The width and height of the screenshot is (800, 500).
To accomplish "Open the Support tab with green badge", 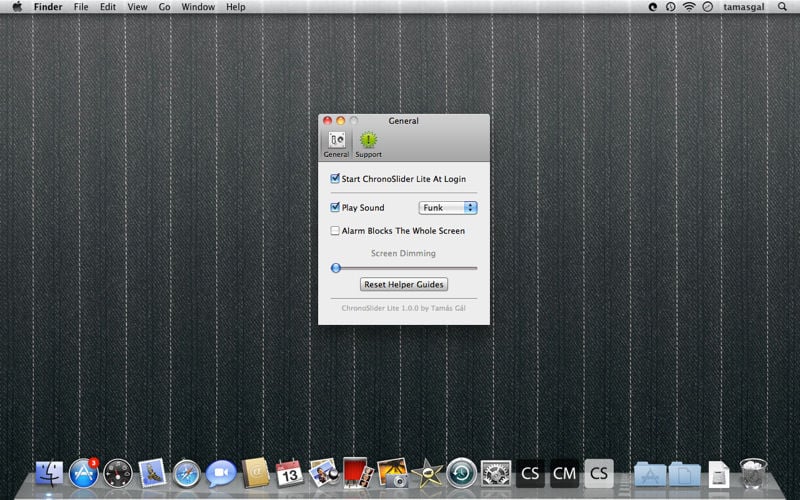I will pyautogui.click(x=368, y=144).
